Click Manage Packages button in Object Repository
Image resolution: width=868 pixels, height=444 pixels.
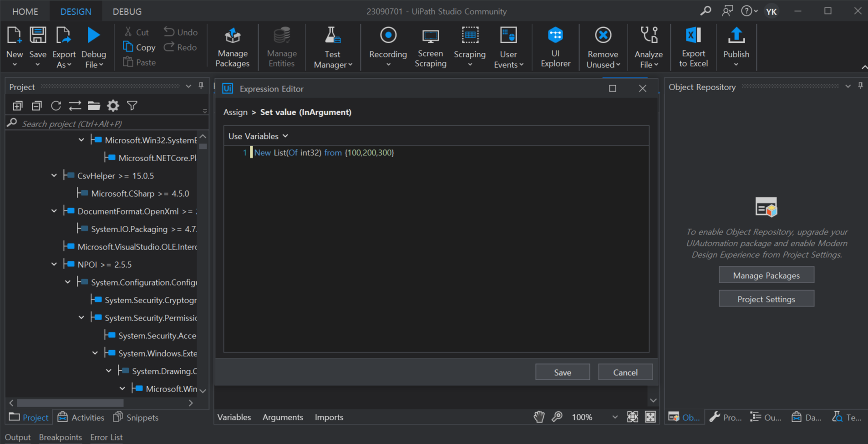point(766,275)
